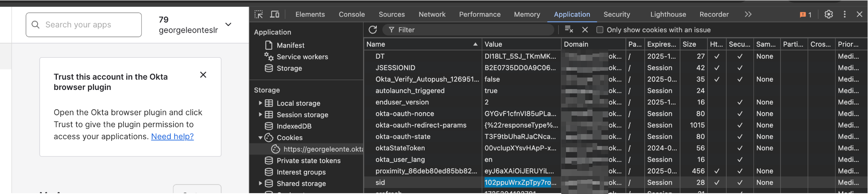The height and width of the screenshot is (194, 868).
Task: Open the Network tab
Action: (432, 14)
